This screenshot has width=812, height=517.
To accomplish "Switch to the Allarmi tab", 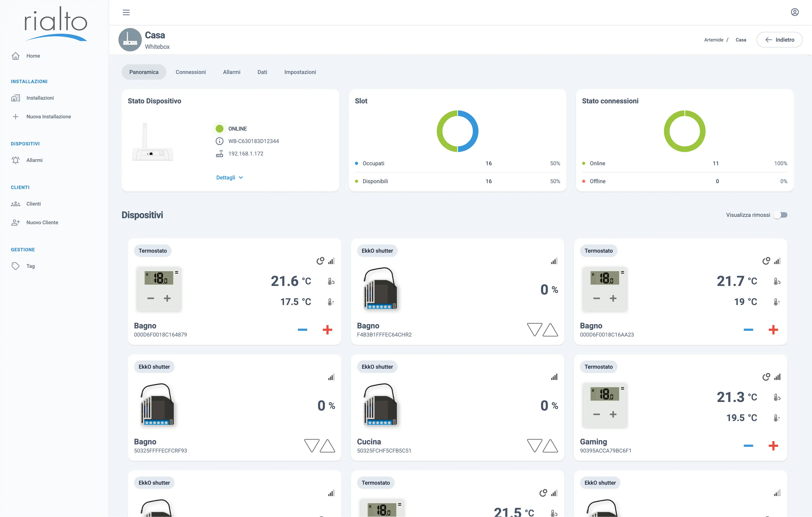I will tap(231, 72).
